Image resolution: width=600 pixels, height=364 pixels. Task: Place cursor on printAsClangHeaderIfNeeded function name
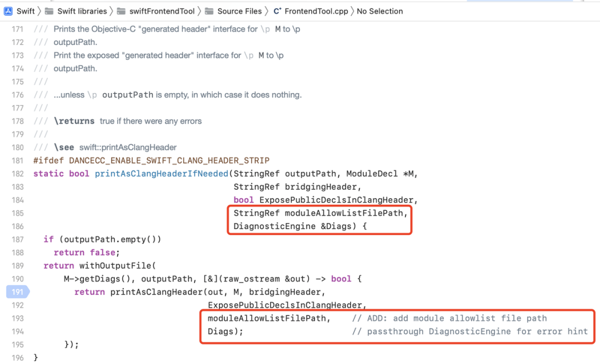tap(162, 174)
